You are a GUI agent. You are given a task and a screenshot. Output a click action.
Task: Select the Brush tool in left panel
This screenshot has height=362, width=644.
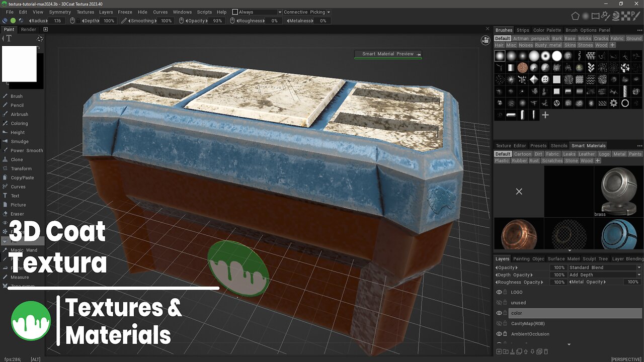17,96
